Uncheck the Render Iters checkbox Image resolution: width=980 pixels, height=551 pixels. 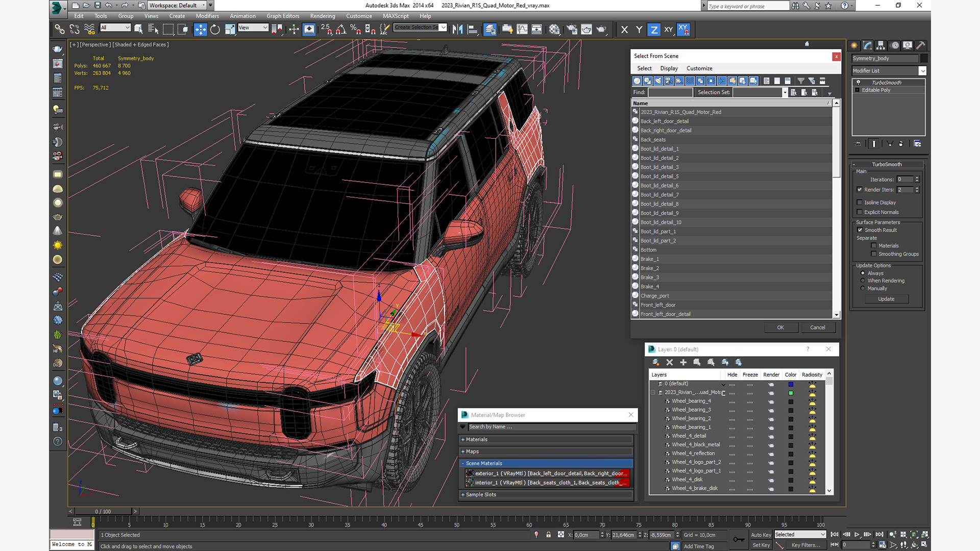(860, 190)
